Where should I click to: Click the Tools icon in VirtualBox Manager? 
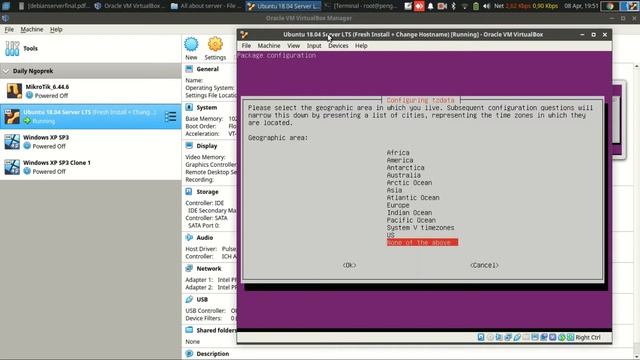pyautogui.click(x=12, y=49)
